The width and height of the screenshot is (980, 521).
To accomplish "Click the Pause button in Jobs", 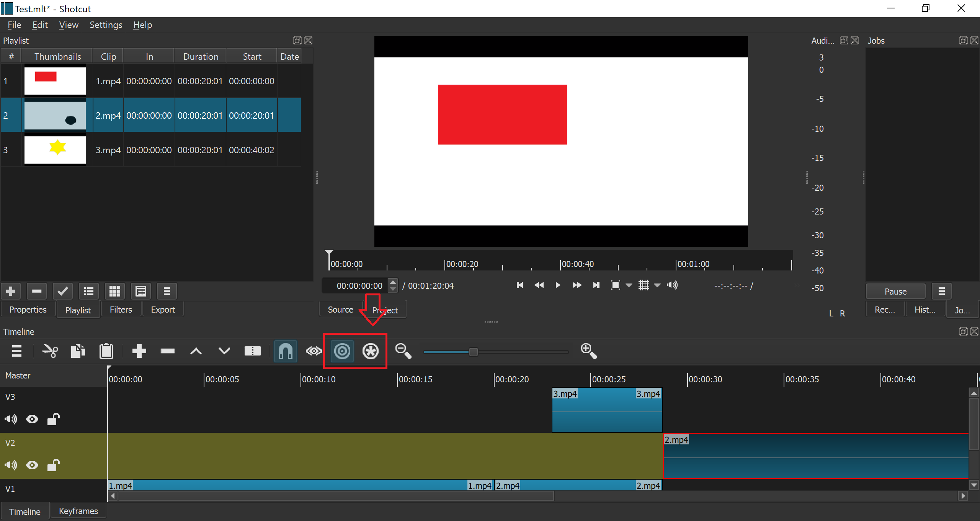I will (896, 292).
